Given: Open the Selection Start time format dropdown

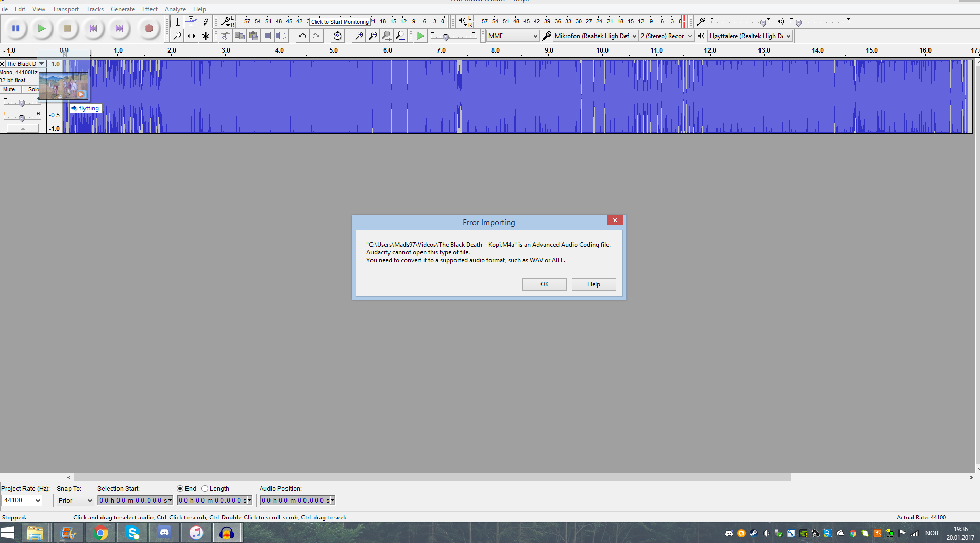Looking at the screenshot, I should click(170, 500).
